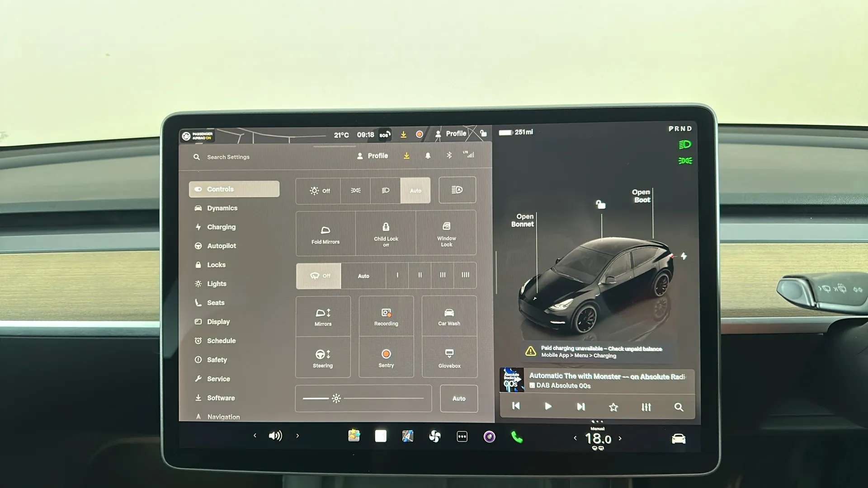
Task: Toggle Child Lock setting
Action: 386,234
